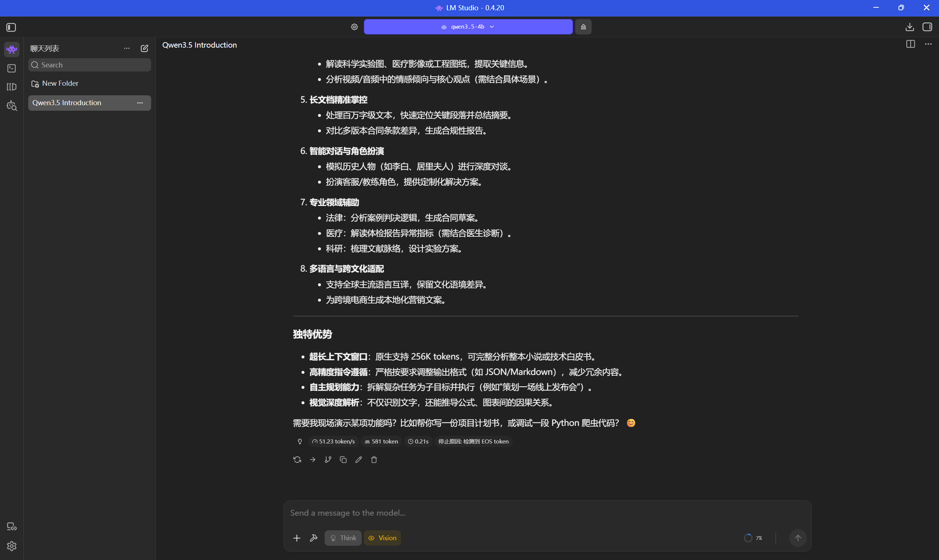This screenshot has width=939, height=560.
Task: Open the tools and integrations hammer icon
Action: point(313,538)
